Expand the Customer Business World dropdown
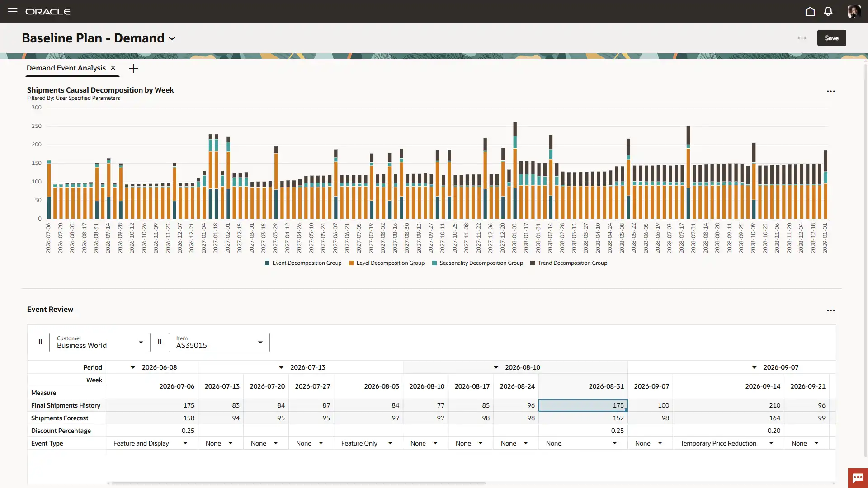Image resolution: width=868 pixels, height=488 pixels. [x=141, y=343]
